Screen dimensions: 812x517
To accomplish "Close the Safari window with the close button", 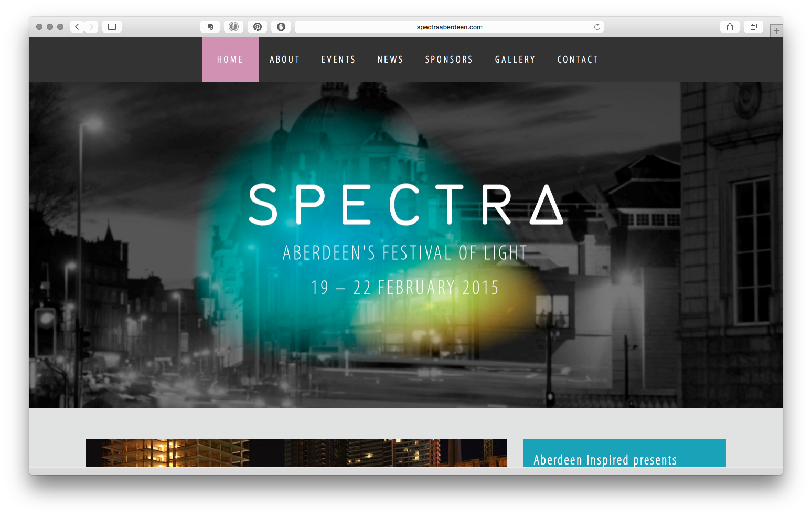I will (39, 27).
